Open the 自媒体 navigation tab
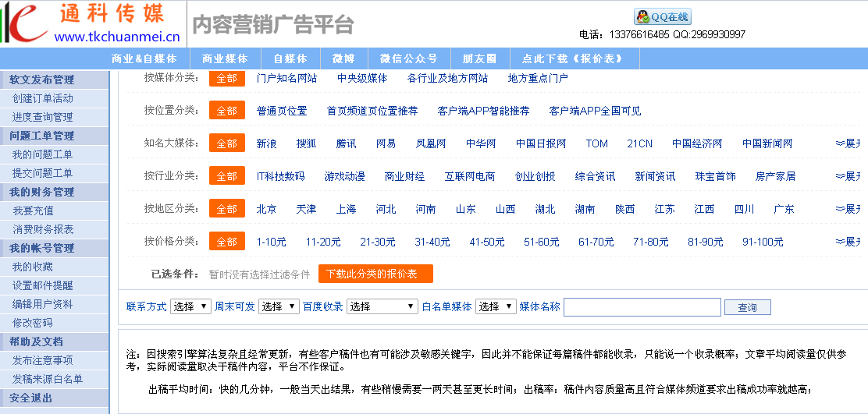This screenshot has width=868, height=414. click(x=290, y=58)
